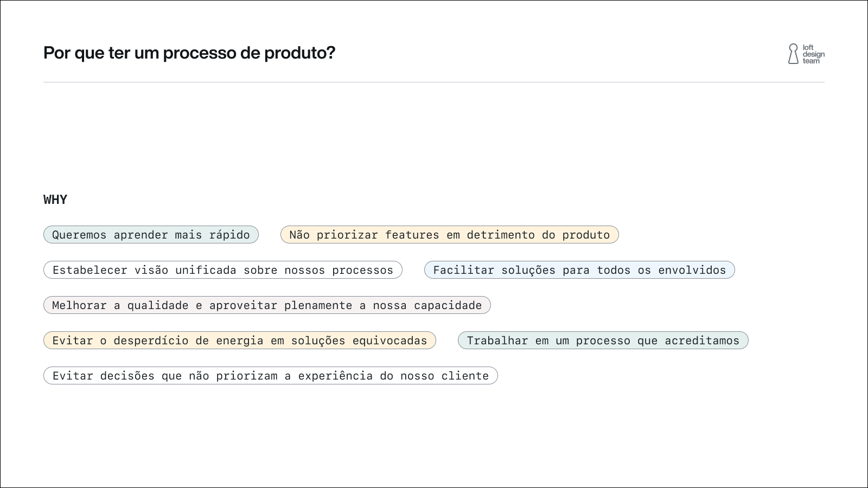This screenshot has width=868, height=488.
Task: Click the blue 'Facilitar soluções' tag
Action: pyautogui.click(x=579, y=270)
